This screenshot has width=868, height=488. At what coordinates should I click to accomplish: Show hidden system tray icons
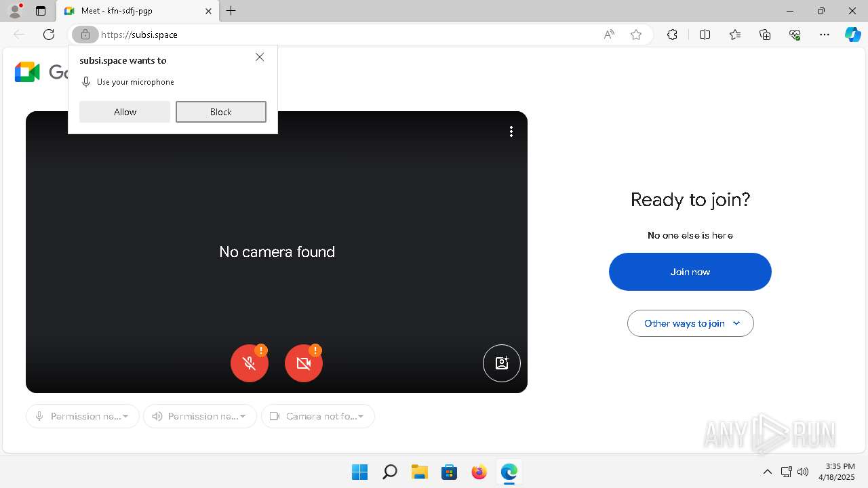[768, 472]
